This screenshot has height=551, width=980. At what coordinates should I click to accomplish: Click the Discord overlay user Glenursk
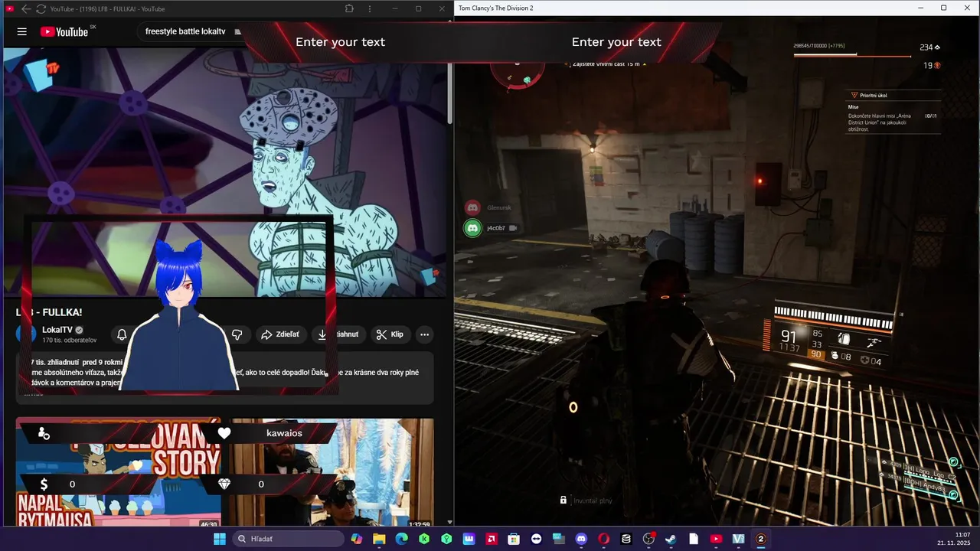(x=488, y=207)
